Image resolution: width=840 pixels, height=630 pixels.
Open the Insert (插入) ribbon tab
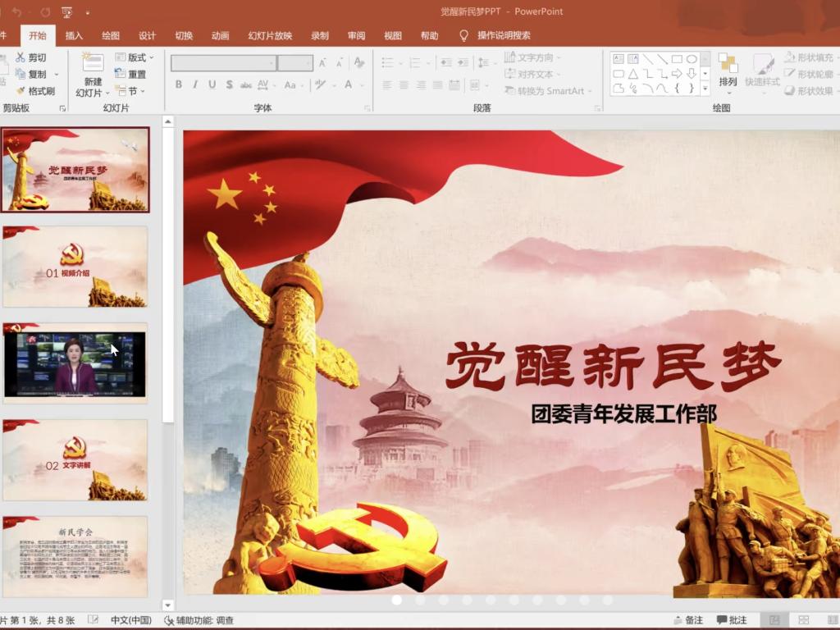click(x=74, y=35)
